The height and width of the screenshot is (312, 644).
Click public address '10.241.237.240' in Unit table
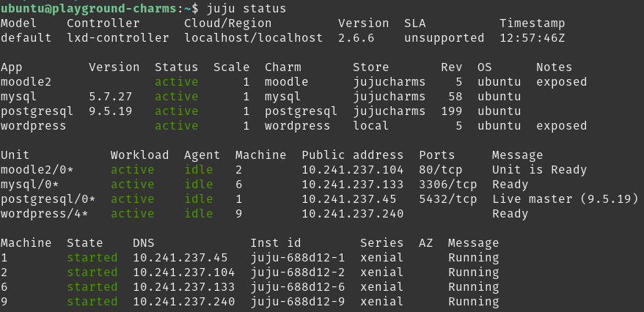point(353,214)
